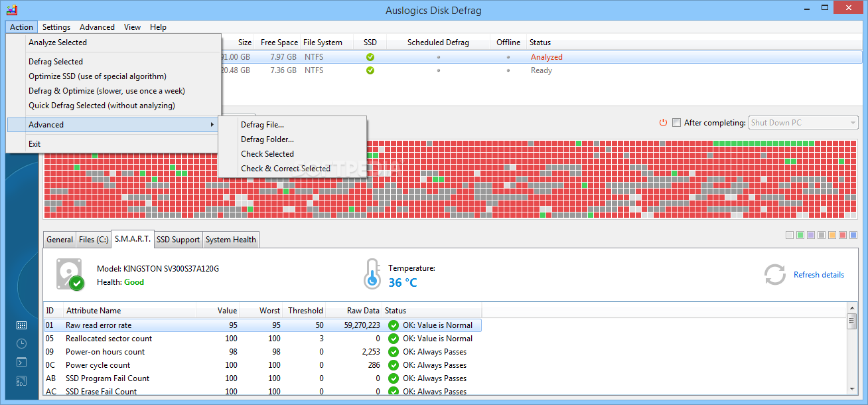Enable the After completing checkbox
868x405 pixels.
(x=676, y=123)
